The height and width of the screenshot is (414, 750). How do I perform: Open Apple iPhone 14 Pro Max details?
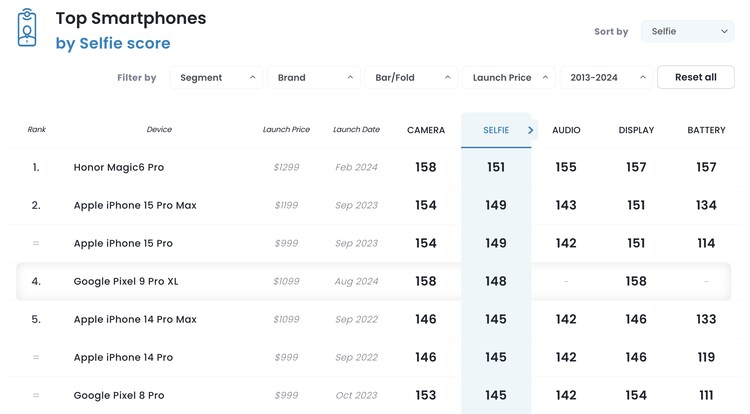click(x=135, y=320)
